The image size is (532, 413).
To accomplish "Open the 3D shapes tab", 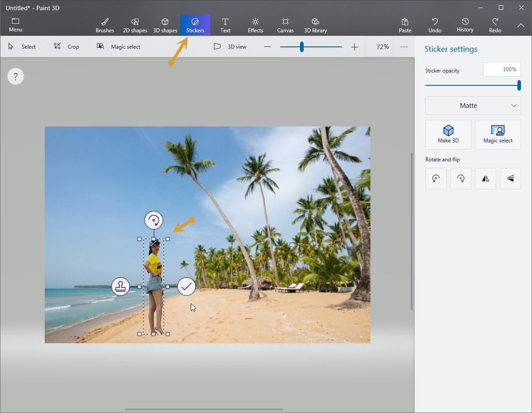I will [165, 25].
